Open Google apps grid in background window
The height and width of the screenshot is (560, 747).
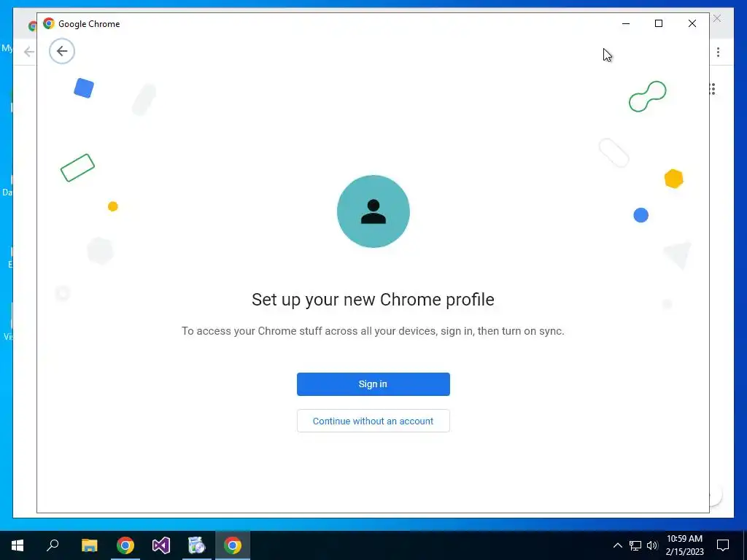coord(713,89)
